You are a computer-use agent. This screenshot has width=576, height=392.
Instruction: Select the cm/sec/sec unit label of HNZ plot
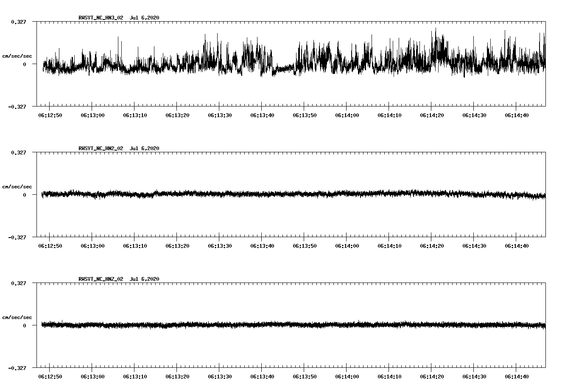tap(17, 317)
